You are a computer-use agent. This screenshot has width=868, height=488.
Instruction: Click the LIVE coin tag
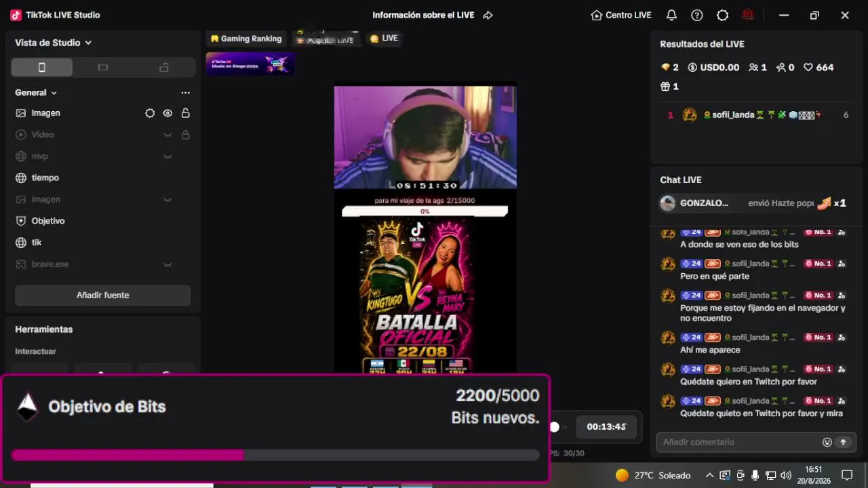click(x=384, y=39)
